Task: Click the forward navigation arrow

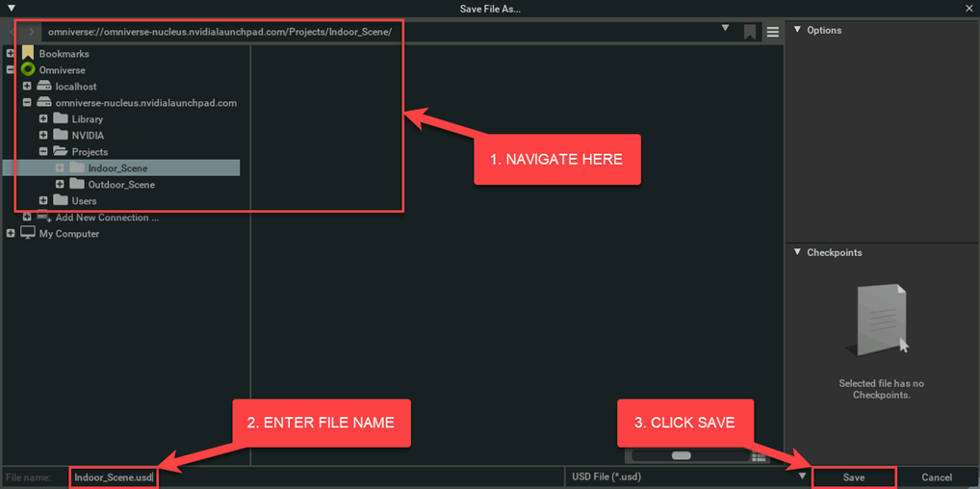Action: pos(31,32)
